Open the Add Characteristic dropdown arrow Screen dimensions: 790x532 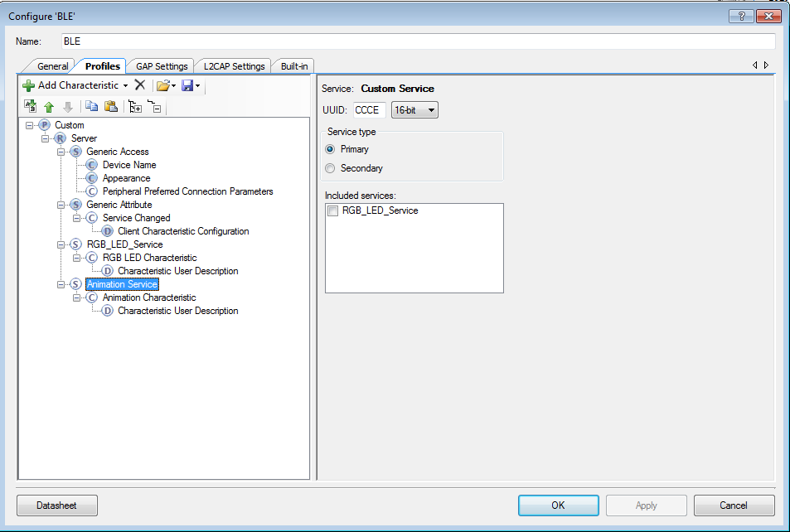coord(125,85)
